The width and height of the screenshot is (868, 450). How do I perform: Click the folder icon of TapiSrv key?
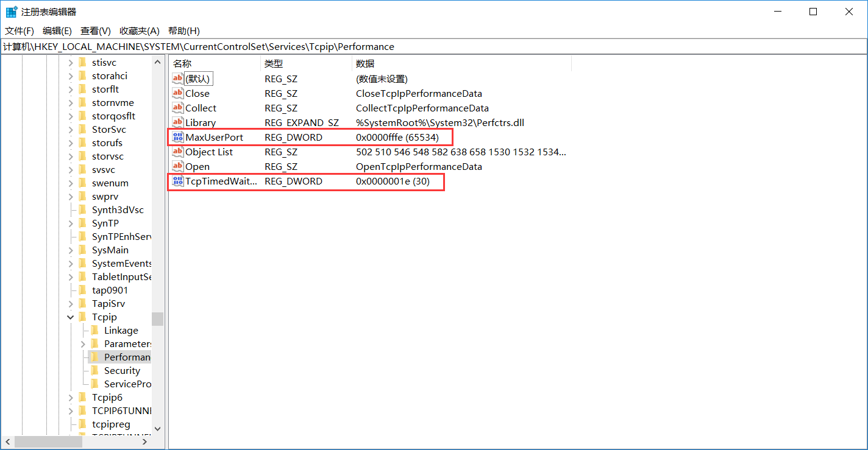tap(82, 303)
